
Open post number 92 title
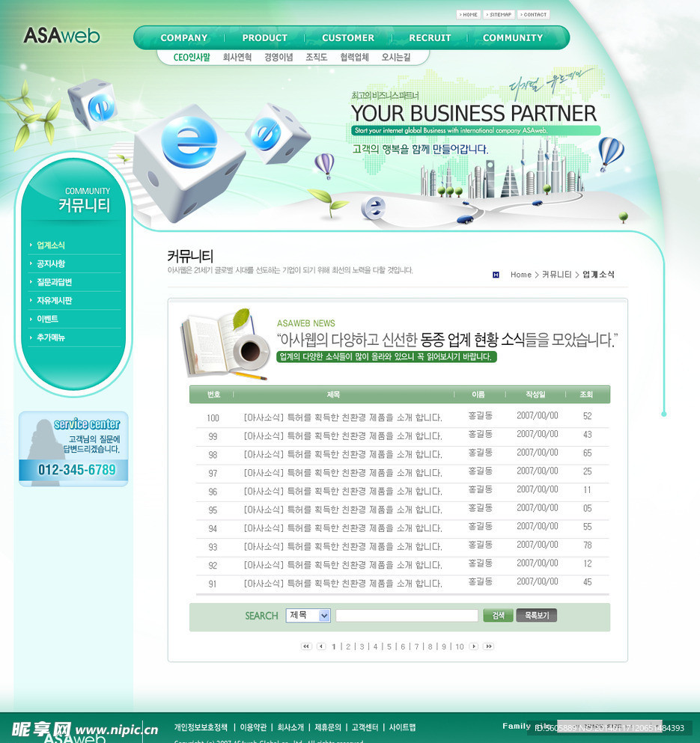[343, 565]
